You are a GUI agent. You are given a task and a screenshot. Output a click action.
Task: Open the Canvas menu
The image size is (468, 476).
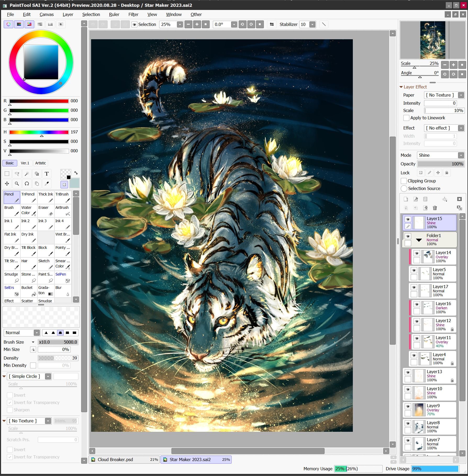47,15
